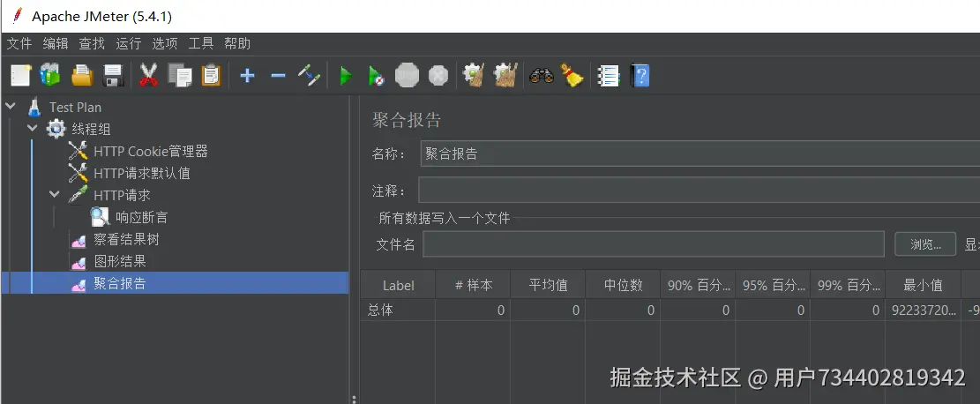
Task: Save the test plan with floppy icon
Action: pos(113,76)
